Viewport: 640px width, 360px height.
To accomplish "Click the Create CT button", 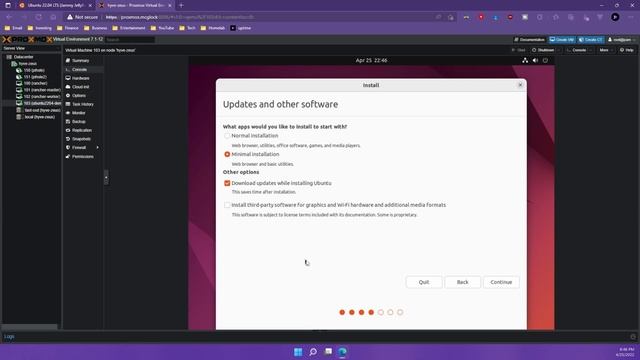I will click(591, 40).
